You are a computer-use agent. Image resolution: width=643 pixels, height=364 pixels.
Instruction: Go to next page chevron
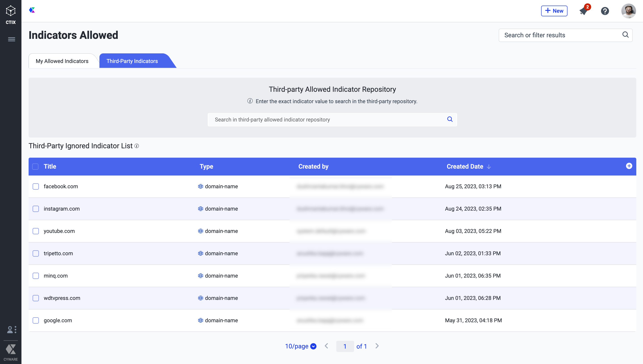(377, 346)
